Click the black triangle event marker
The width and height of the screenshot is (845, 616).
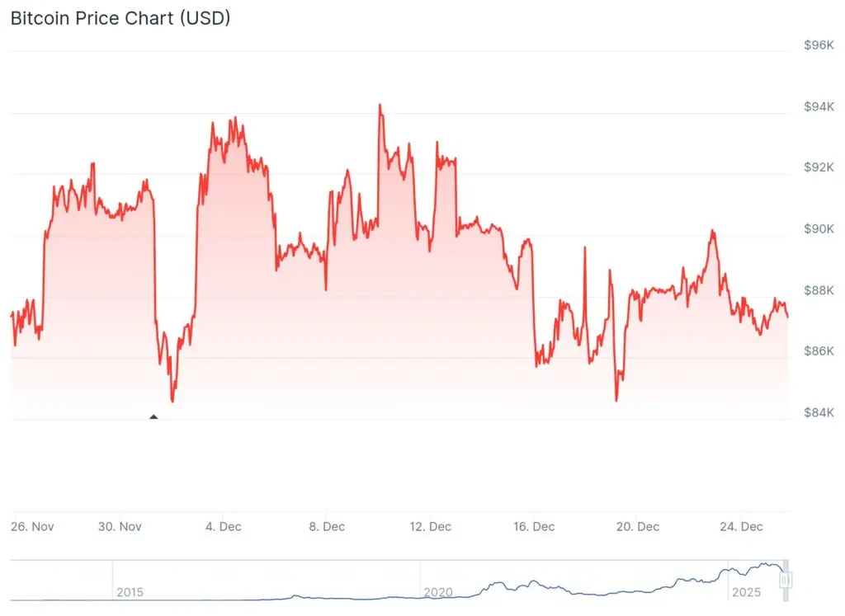pyautogui.click(x=153, y=417)
